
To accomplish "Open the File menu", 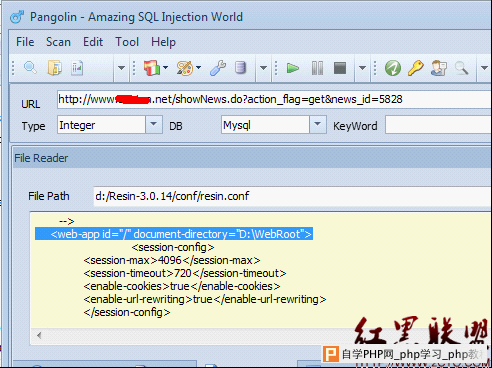I will [x=25, y=42].
